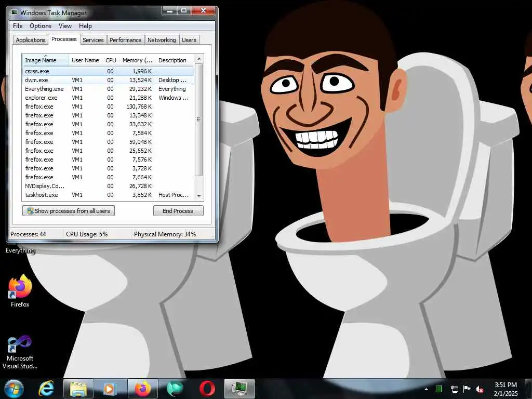Open Windows Media Player from the taskbar

coord(110,389)
